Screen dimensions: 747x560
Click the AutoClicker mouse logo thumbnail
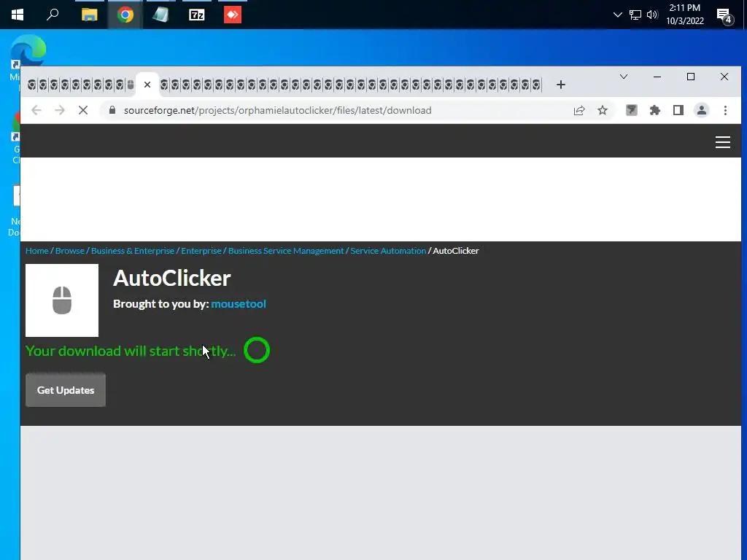[62, 300]
